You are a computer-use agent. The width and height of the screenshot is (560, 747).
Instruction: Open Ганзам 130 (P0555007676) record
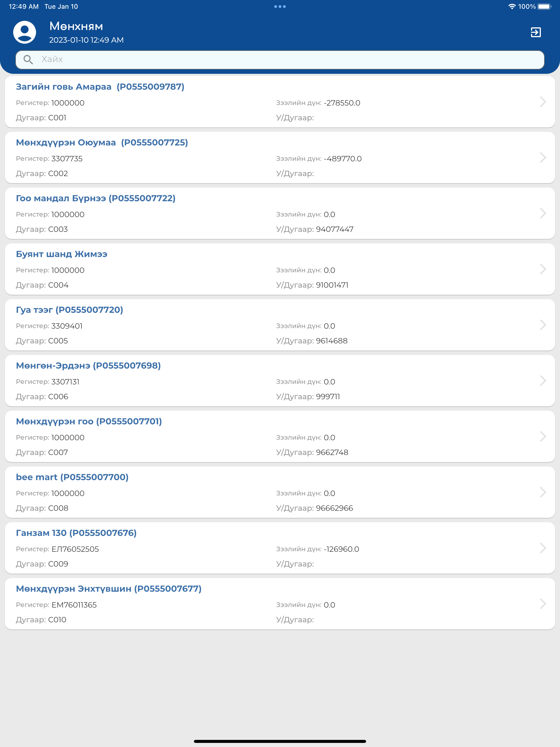coord(280,548)
